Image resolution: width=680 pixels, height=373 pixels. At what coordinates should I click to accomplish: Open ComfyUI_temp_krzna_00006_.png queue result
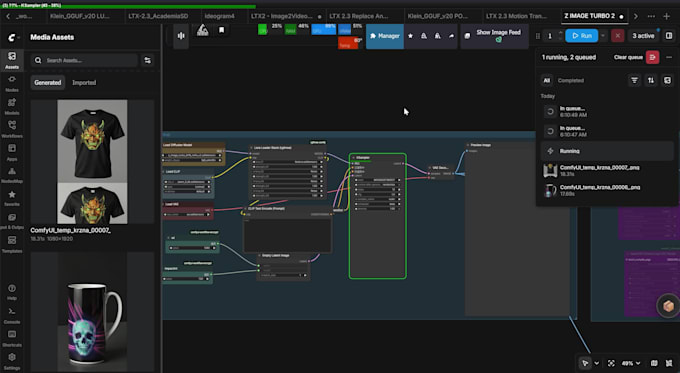pyautogui.click(x=607, y=190)
